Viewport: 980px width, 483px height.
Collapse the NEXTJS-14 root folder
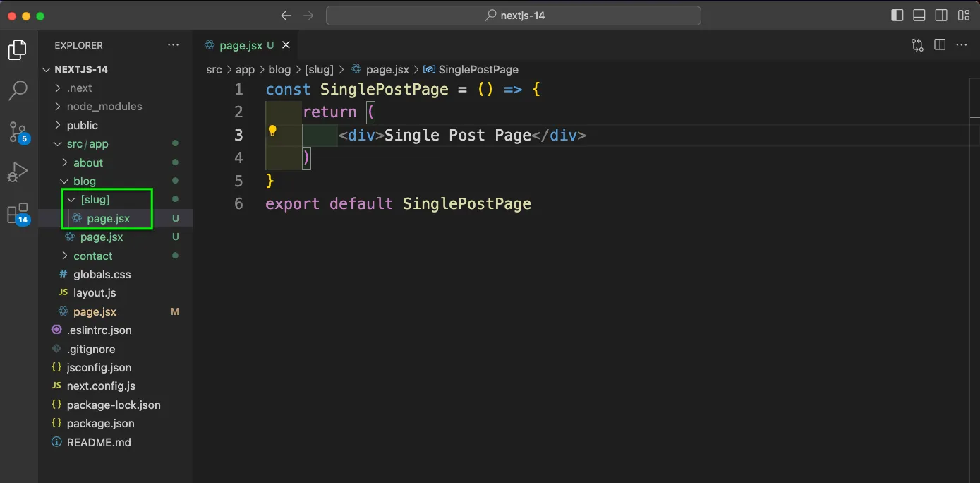tap(116, 69)
